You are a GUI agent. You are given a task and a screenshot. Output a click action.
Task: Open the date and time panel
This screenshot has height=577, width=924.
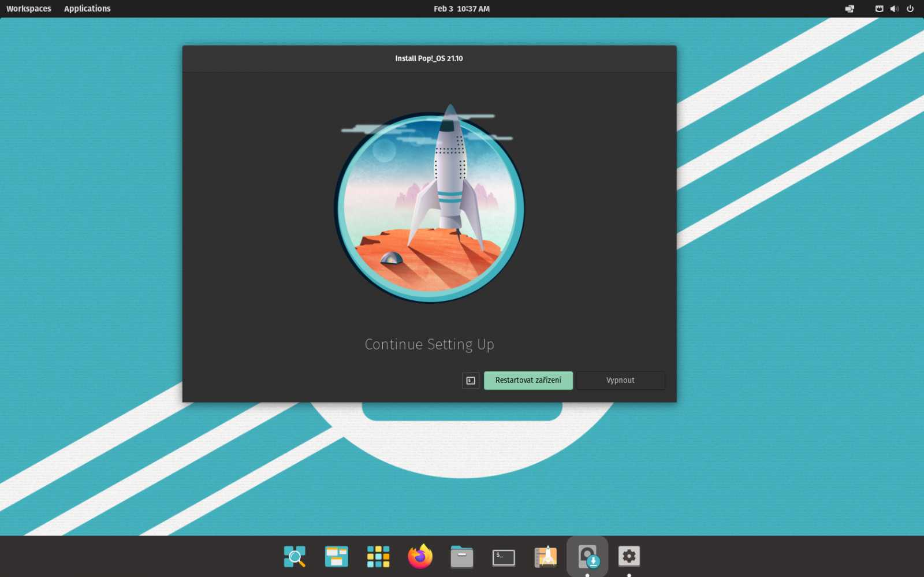[461, 9]
